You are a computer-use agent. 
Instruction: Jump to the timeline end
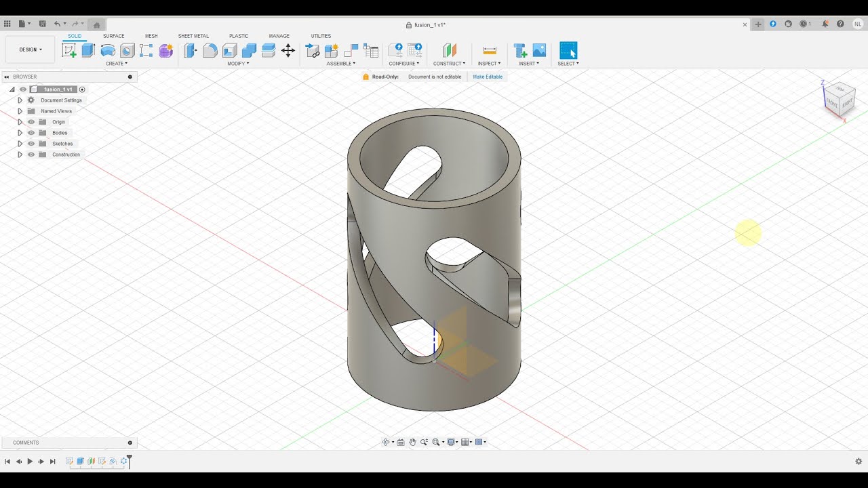tap(52, 462)
